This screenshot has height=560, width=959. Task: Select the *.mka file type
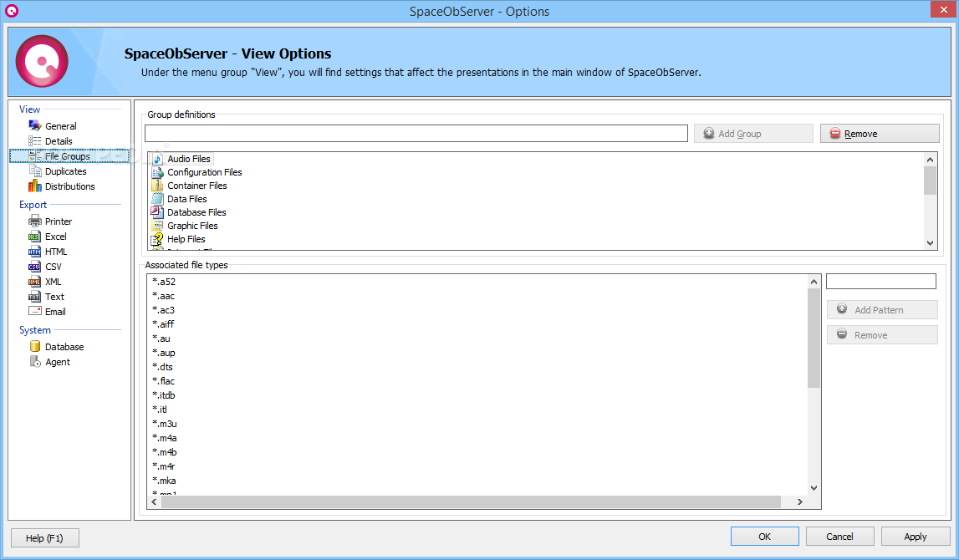pos(164,481)
